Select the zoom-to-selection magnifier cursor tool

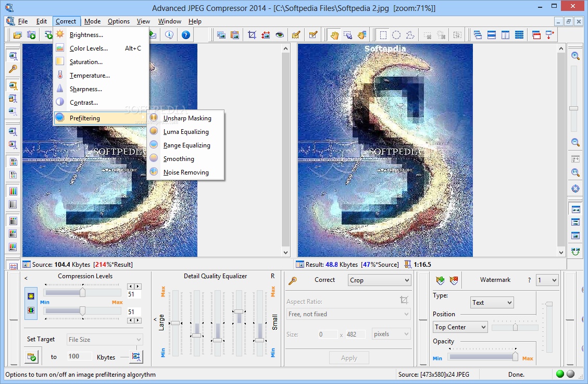tap(348, 35)
